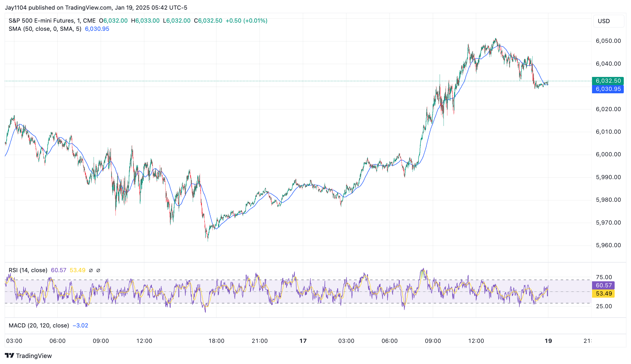This screenshot has width=631, height=364.
Task: Click the close value C6,032.50
Action: click(x=208, y=21)
